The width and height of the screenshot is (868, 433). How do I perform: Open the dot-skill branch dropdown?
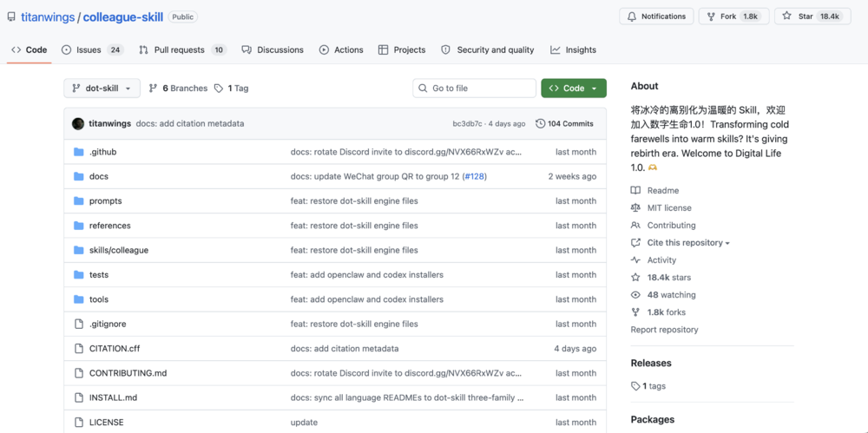coord(102,88)
